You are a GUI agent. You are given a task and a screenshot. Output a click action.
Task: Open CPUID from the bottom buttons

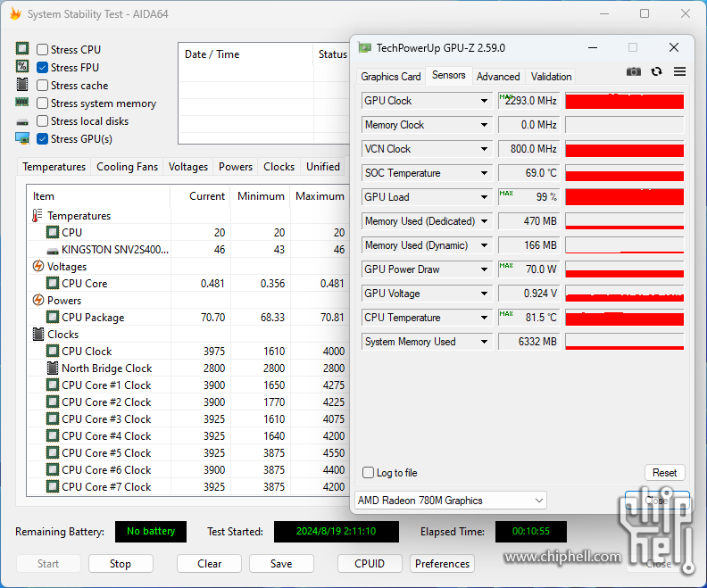pyautogui.click(x=370, y=564)
